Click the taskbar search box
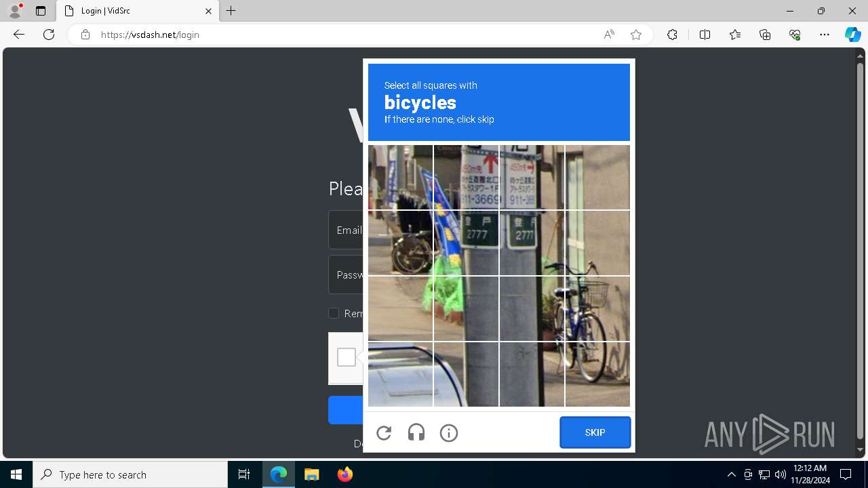 130,474
